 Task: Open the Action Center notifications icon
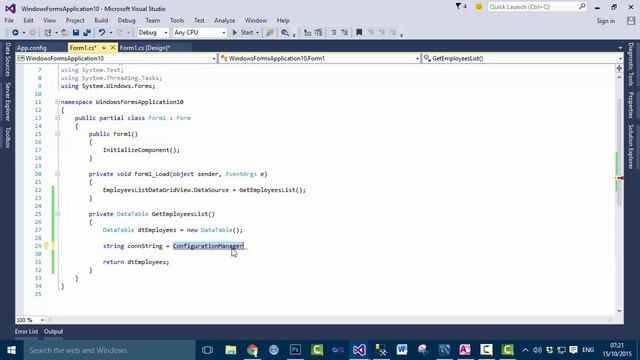(573, 350)
